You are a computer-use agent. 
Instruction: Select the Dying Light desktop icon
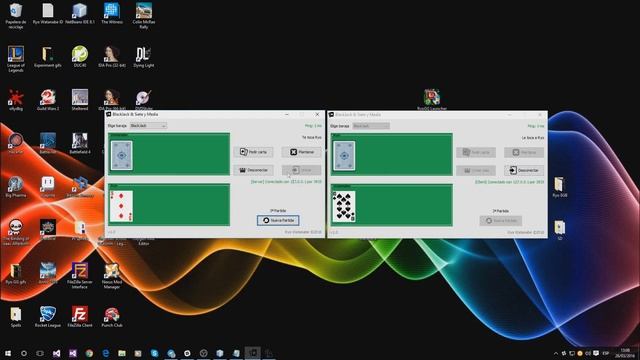[x=144, y=57]
